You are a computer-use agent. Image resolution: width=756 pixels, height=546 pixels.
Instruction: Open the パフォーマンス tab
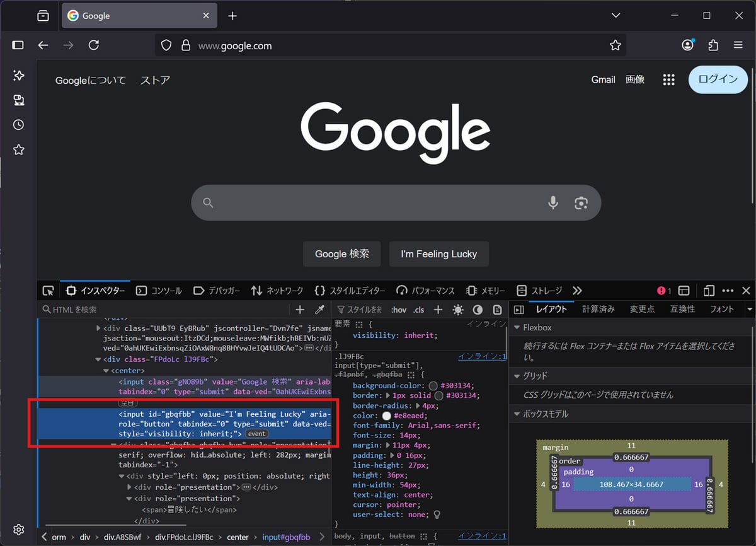tap(425, 291)
